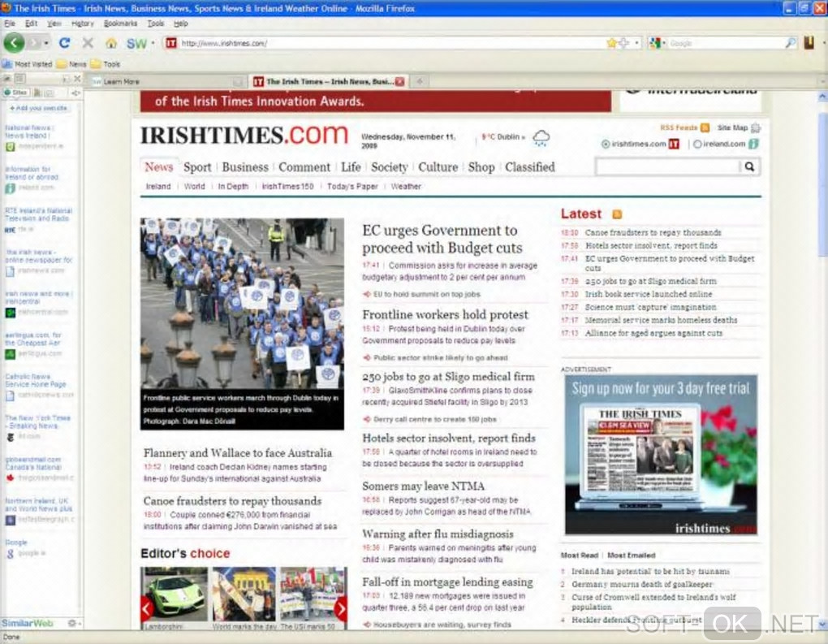The height and width of the screenshot is (644, 828).
Task: Click the bookmarks book icon at toolbar end
Action: (809, 43)
